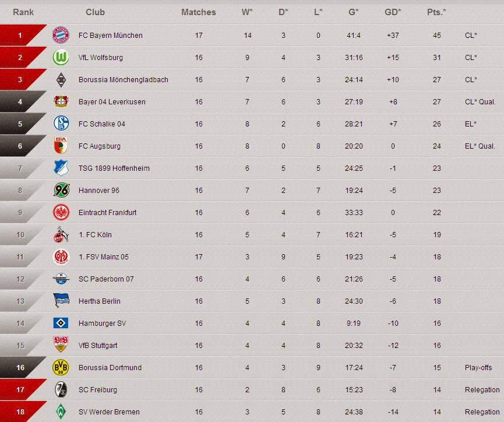Open the TSG 1899 Hoffenheim team link

pos(114,168)
